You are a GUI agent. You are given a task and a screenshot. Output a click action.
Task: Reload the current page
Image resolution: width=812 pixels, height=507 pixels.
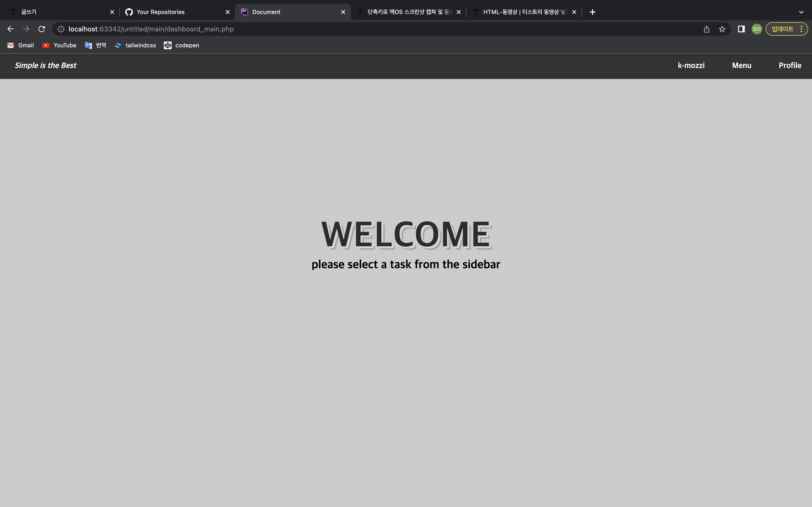(x=42, y=29)
